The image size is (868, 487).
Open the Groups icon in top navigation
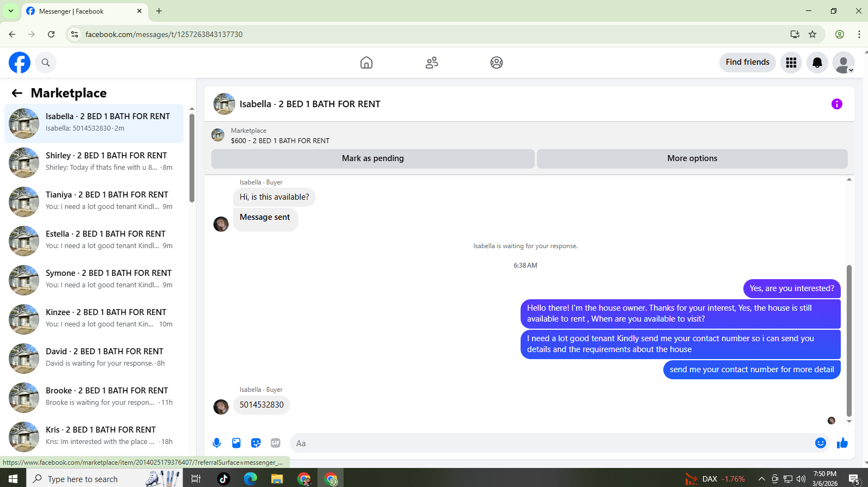pyautogui.click(x=497, y=63)
